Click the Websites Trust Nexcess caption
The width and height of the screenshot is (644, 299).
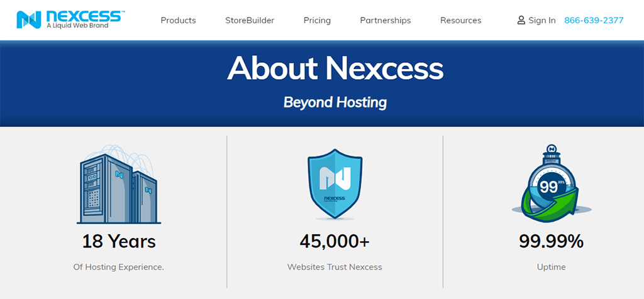[335, 267]
